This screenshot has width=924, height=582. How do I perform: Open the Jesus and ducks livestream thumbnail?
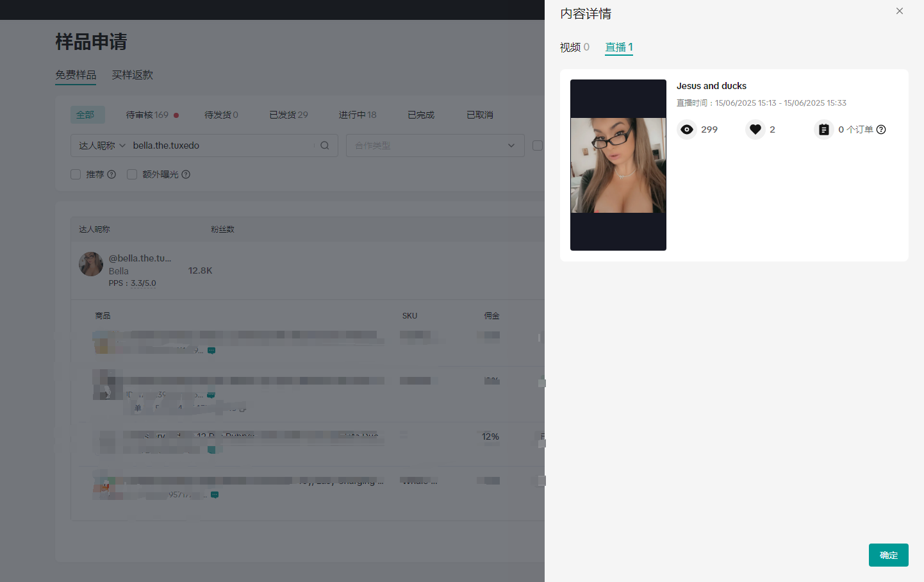618,165
